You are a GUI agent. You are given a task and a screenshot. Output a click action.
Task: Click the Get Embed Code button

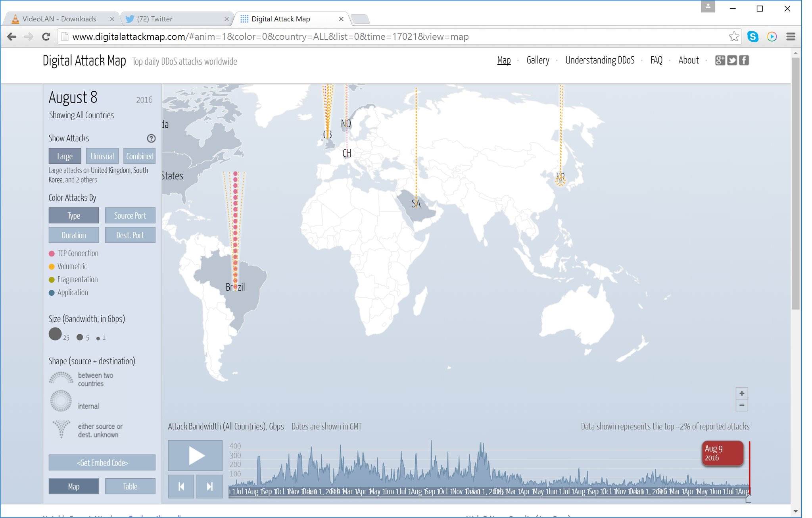tap(102, 462)
